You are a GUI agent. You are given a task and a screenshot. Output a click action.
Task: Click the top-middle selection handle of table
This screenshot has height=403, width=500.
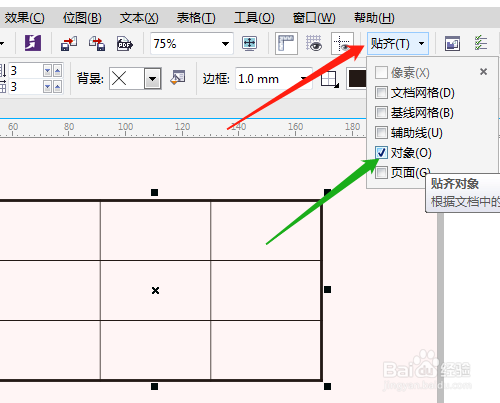point(154,192)
